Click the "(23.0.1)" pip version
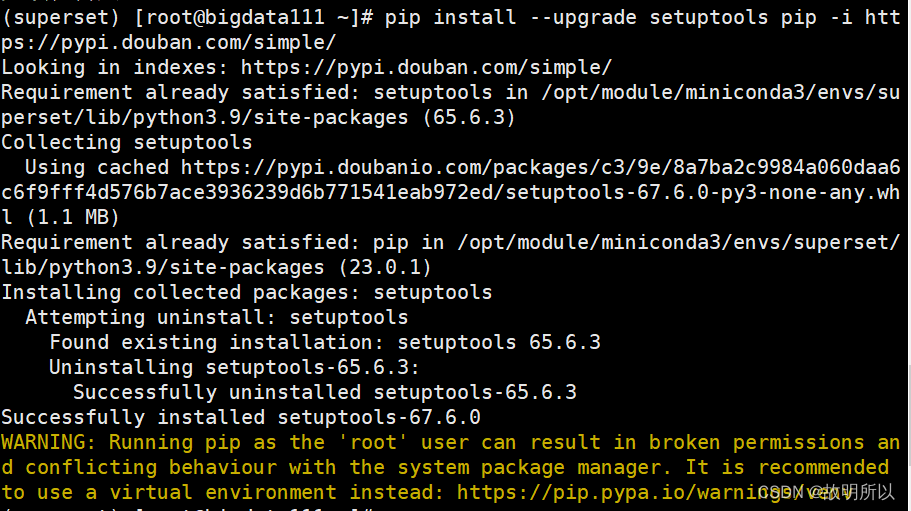The width and height of the screenshot is (911, 511). [385, 267]
